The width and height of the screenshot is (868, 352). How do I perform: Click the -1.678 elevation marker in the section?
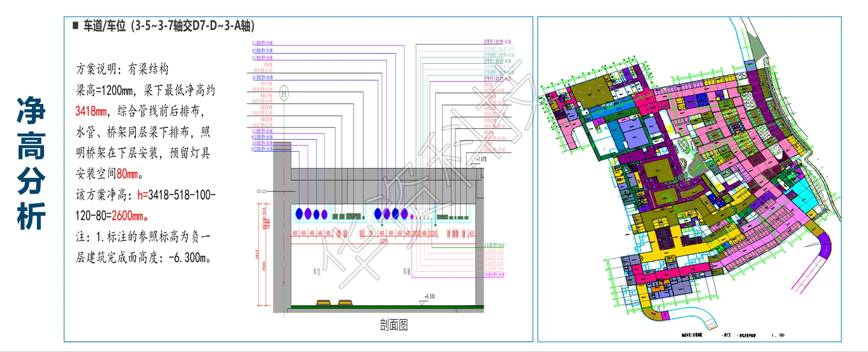[x=479, y=161]
